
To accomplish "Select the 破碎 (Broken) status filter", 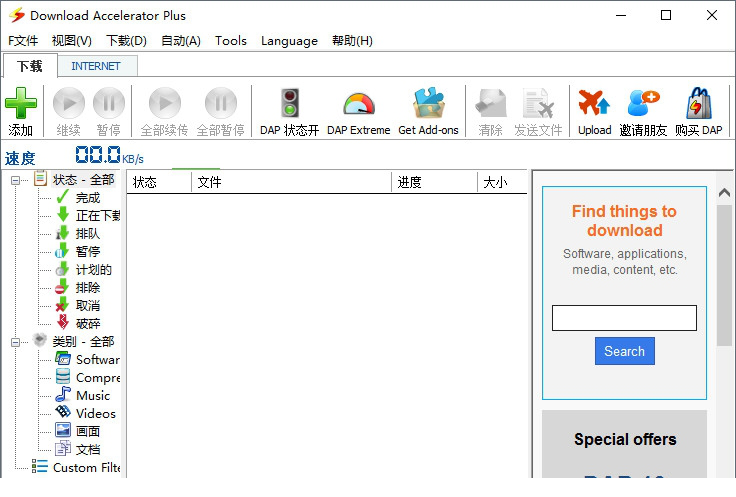I will pos(88,323).
